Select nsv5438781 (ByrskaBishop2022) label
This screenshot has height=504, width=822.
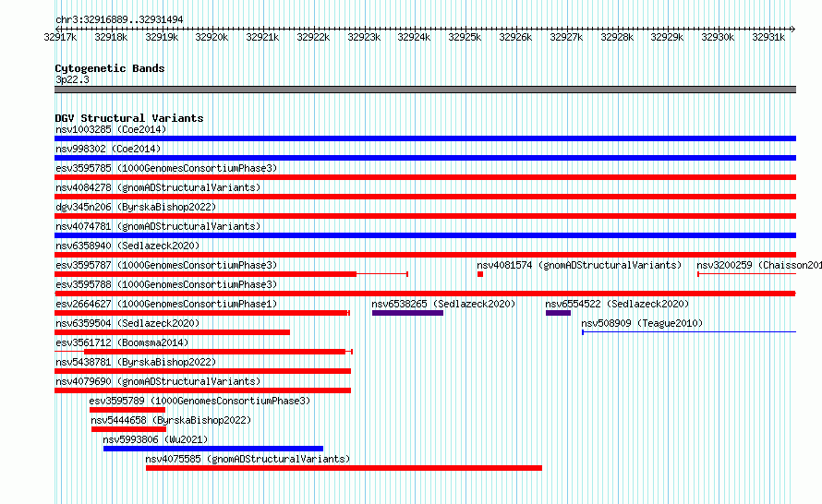point(136,362)
